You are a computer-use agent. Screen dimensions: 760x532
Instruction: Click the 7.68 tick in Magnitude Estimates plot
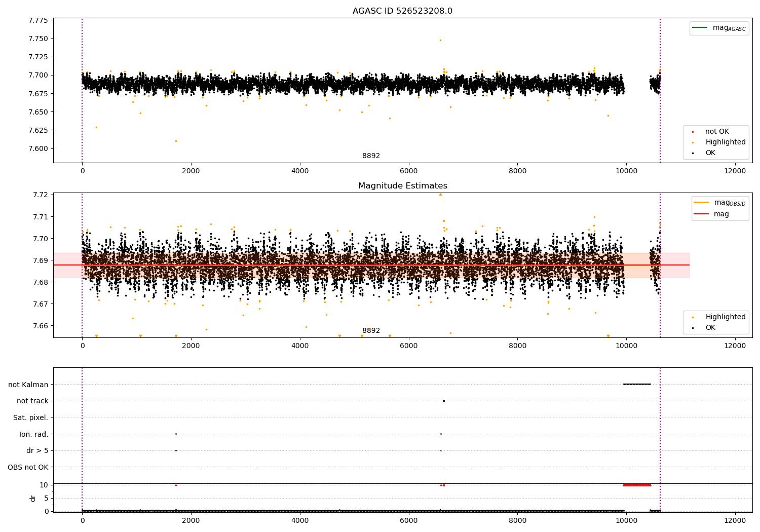coord(40,282)
